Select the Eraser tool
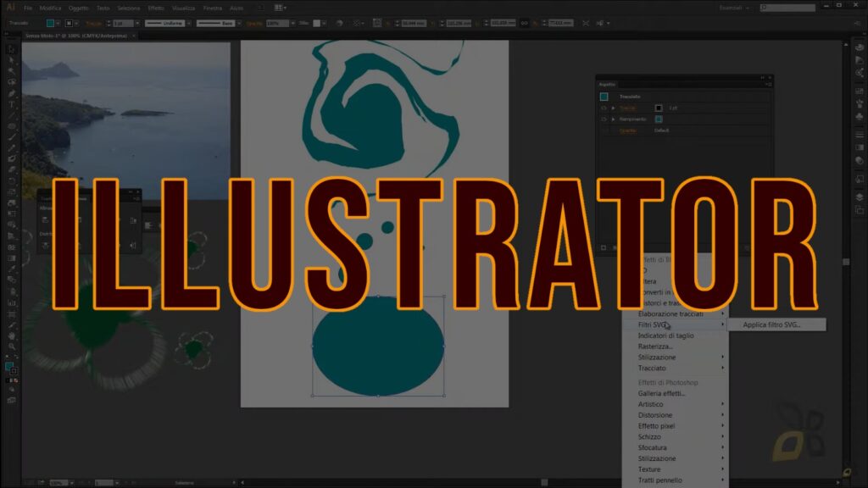Screen dimensions: 868x488 pos(11,169)
